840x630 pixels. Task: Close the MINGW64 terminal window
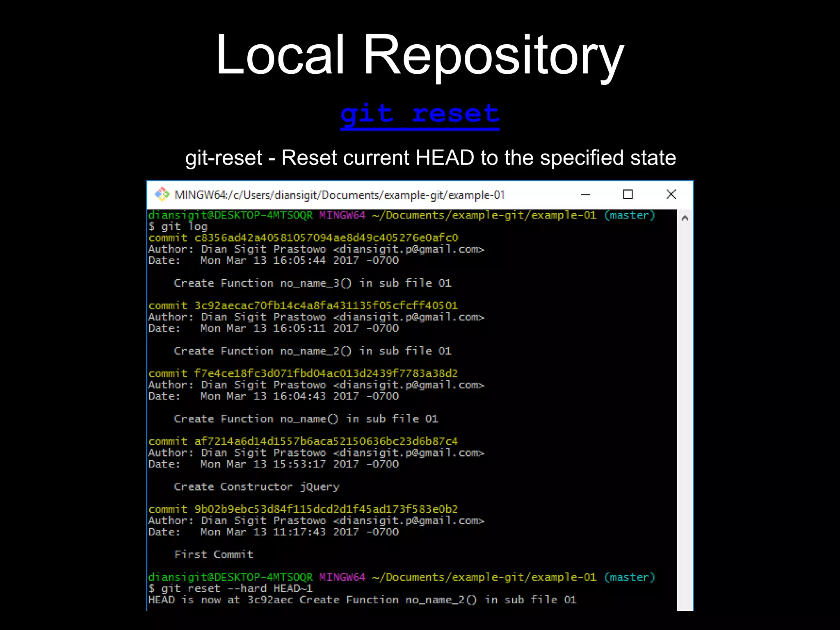click(x=671, y=194)
